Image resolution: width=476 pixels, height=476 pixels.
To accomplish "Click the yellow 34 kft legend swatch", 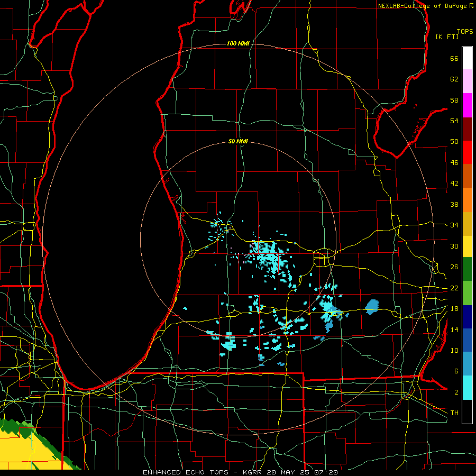I will pos(467,246).
